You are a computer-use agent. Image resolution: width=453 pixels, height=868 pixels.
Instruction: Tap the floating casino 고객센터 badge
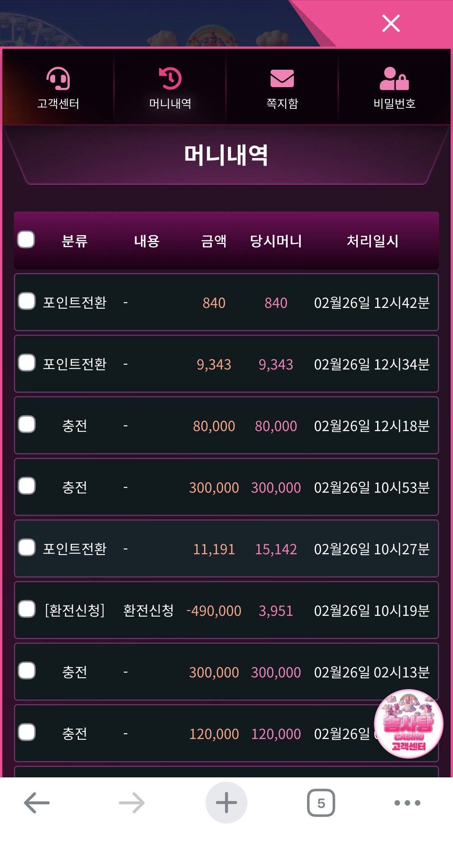[x=408, y=724]
